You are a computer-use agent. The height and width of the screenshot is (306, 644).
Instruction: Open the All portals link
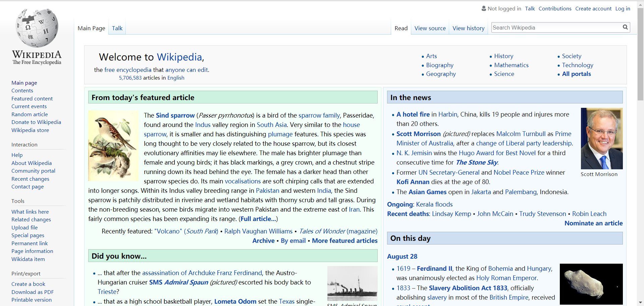click(576, 74)
